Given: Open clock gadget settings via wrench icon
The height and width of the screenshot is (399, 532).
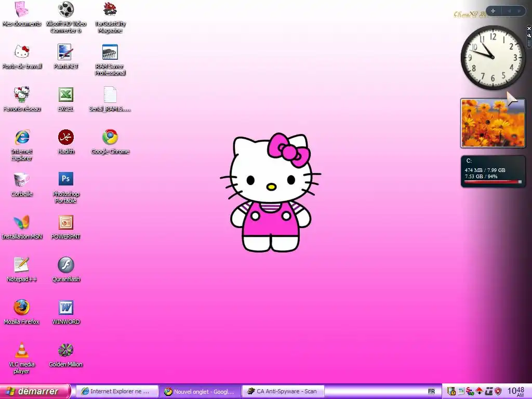Looking at the screenshot, I should coord(529,35).
